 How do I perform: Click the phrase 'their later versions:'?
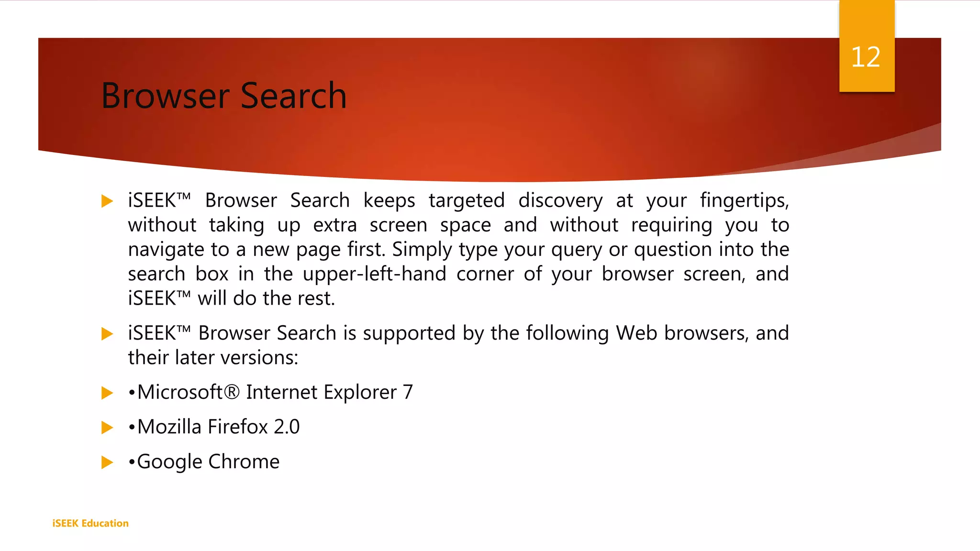213,358
